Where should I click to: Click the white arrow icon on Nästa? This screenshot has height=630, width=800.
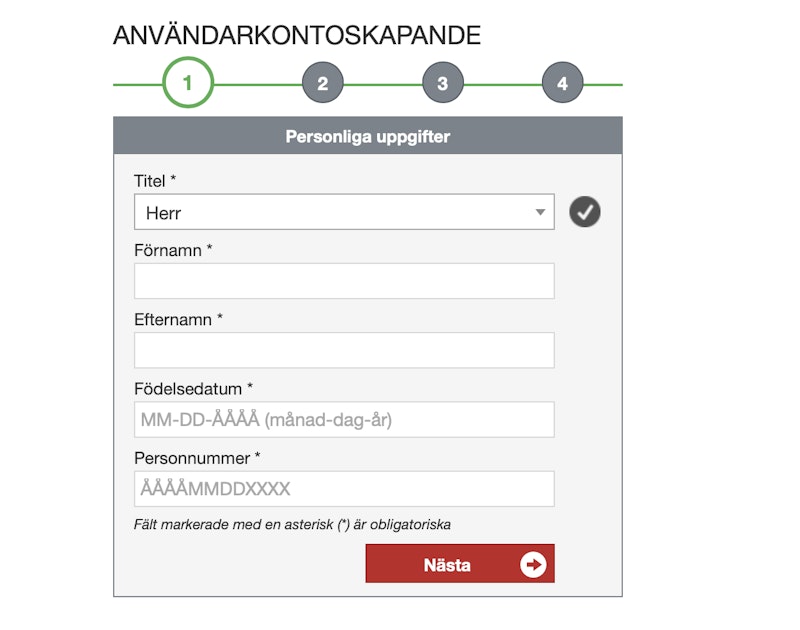click(x=533, y=564)
